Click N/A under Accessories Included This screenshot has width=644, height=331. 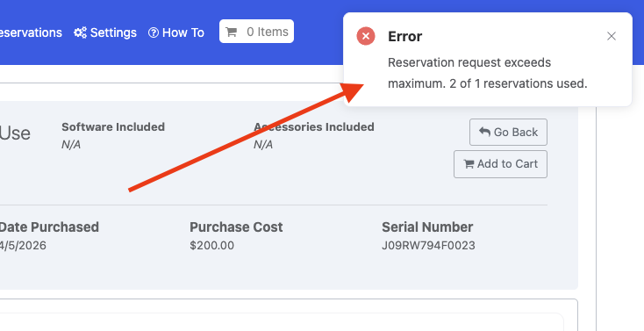263,145
